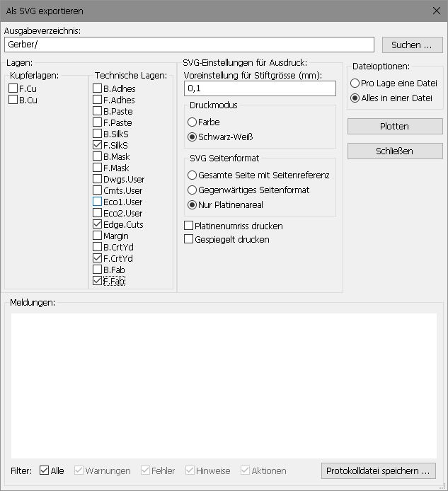448x491 pixels.
Task: Uncheck the Alle filter checkbox
Action: pyautogui.click(x=44, y=470)
